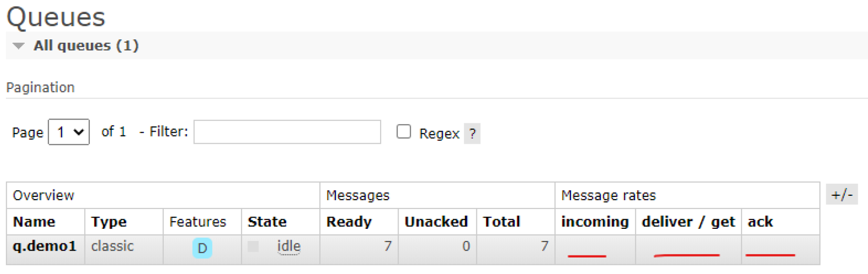Click the idle state label

coord(289,246)
